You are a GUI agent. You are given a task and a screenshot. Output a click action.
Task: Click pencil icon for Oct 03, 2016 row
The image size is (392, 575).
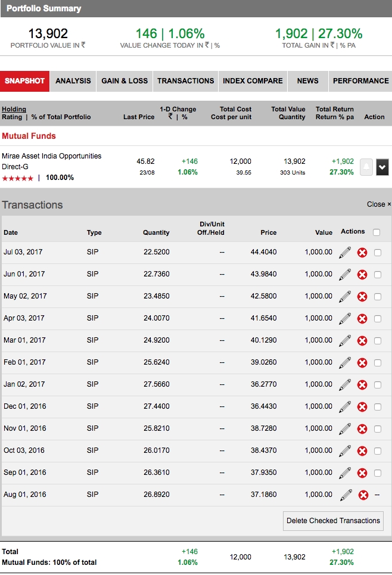tap(344, 451)
